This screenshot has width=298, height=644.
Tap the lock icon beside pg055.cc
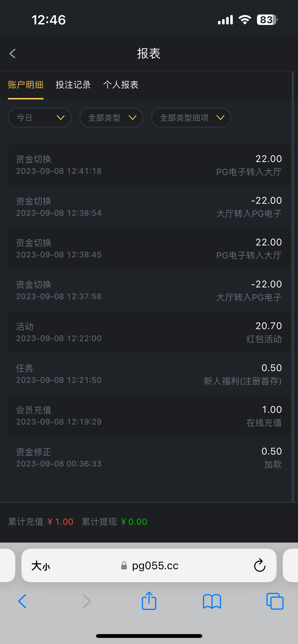(x=124, y=566)
